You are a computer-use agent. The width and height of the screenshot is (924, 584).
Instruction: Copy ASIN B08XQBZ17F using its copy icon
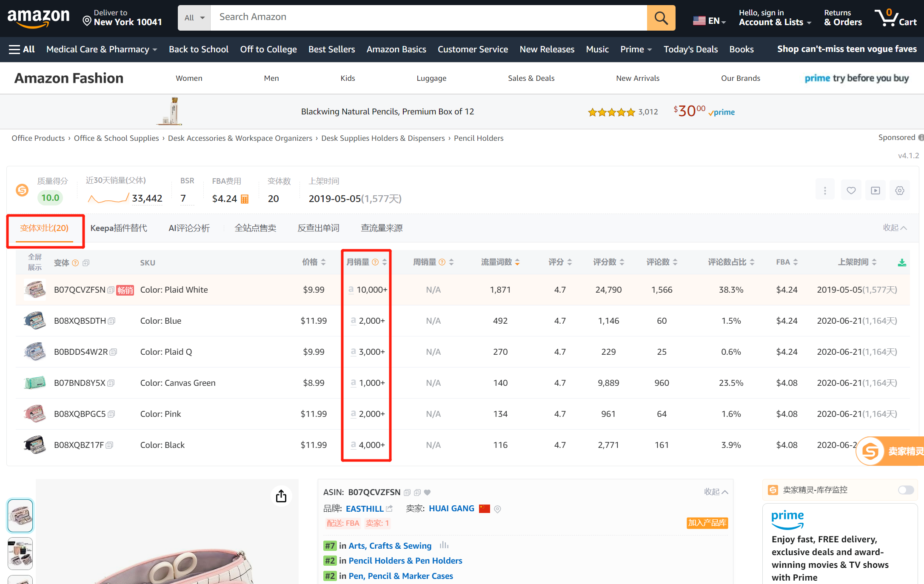109,445
